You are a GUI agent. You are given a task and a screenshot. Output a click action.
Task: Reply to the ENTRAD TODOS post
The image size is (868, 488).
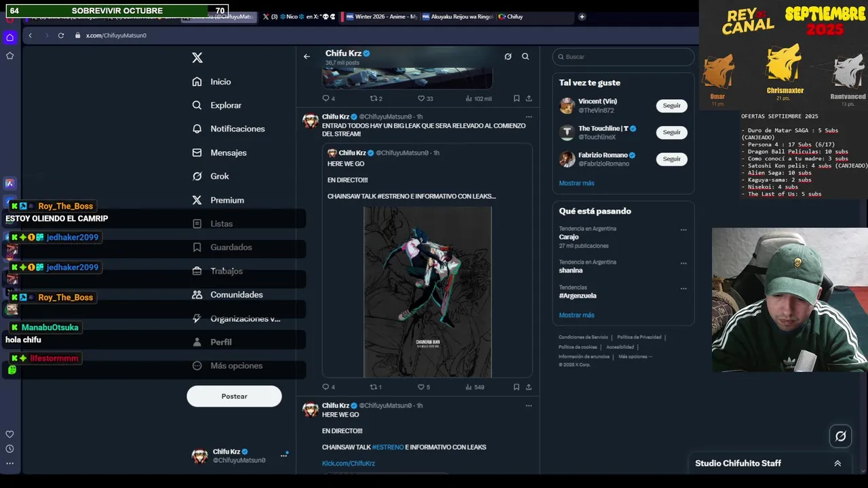pos(328,387)
